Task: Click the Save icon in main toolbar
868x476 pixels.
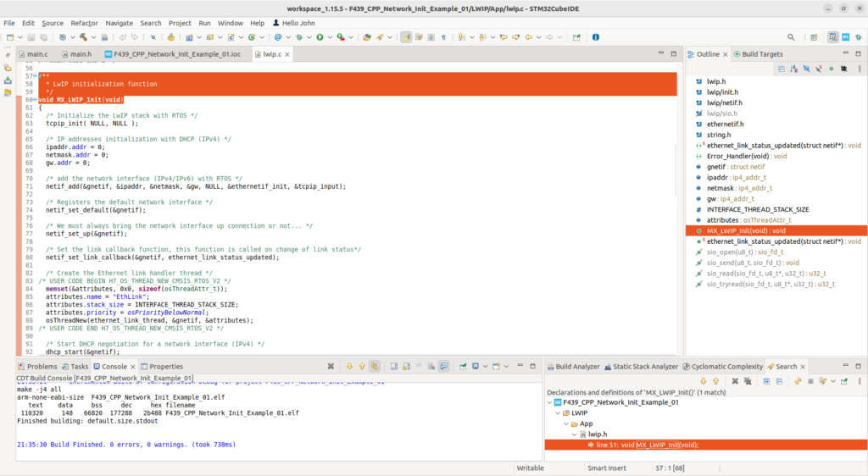Action: 31,37
